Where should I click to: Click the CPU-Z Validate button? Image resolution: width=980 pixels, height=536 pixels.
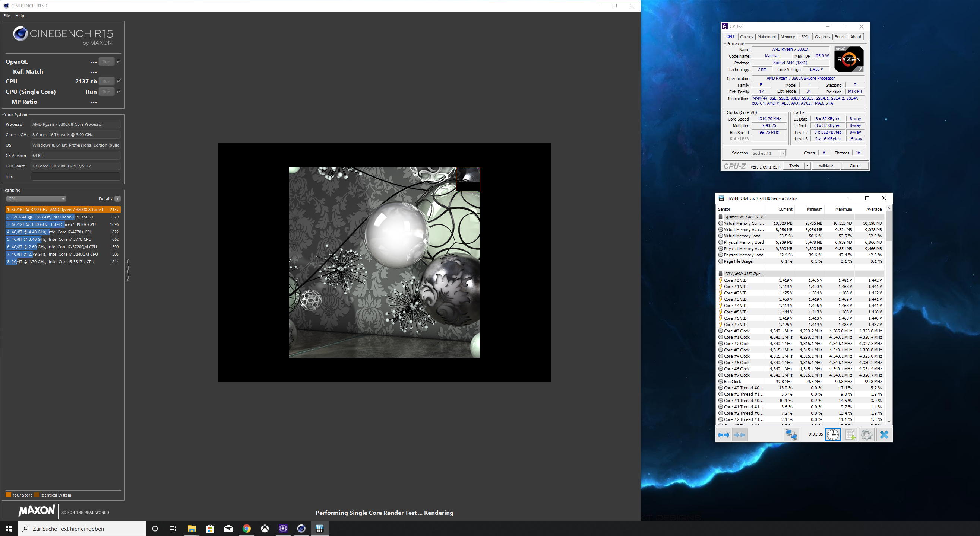point(825,166)
